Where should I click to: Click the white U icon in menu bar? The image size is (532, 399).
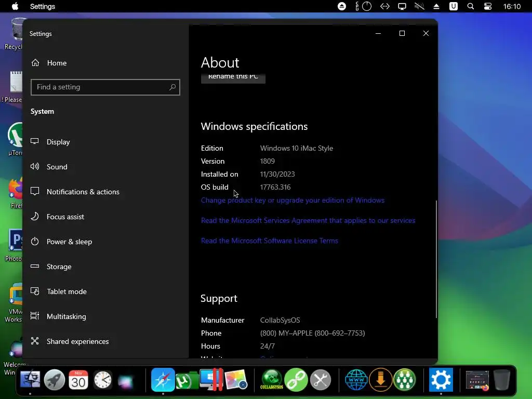(x=454, y=6)
